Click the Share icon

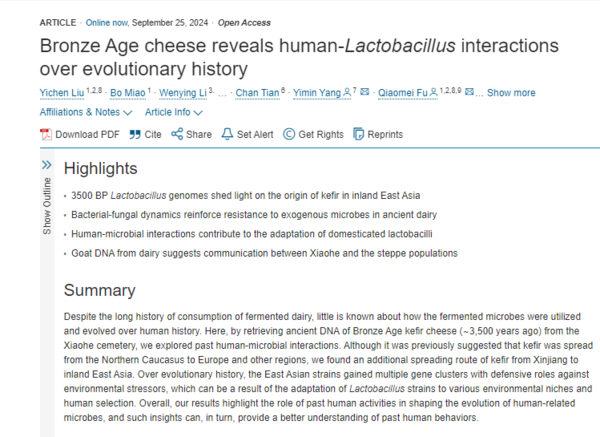click(177, 134)
